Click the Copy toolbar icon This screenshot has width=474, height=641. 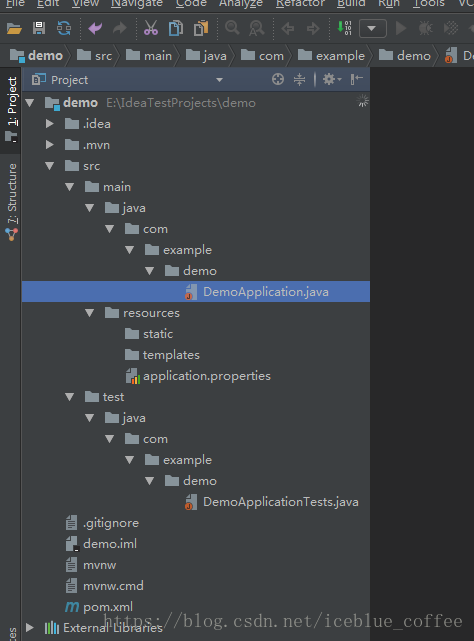(x=176, y=28)
